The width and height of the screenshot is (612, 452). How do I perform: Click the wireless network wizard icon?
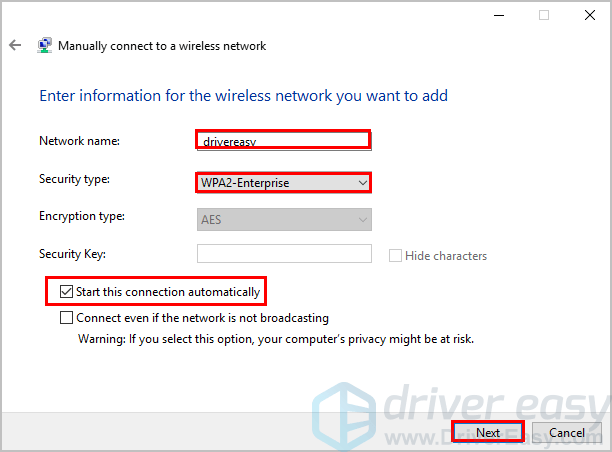(x=45, y=46)
